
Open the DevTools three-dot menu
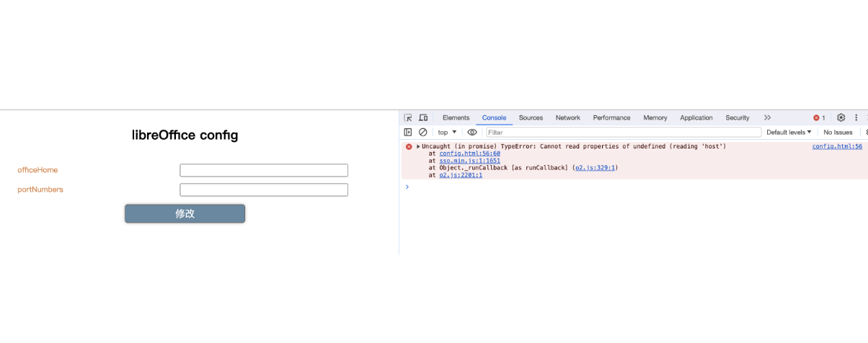point(856,117)
